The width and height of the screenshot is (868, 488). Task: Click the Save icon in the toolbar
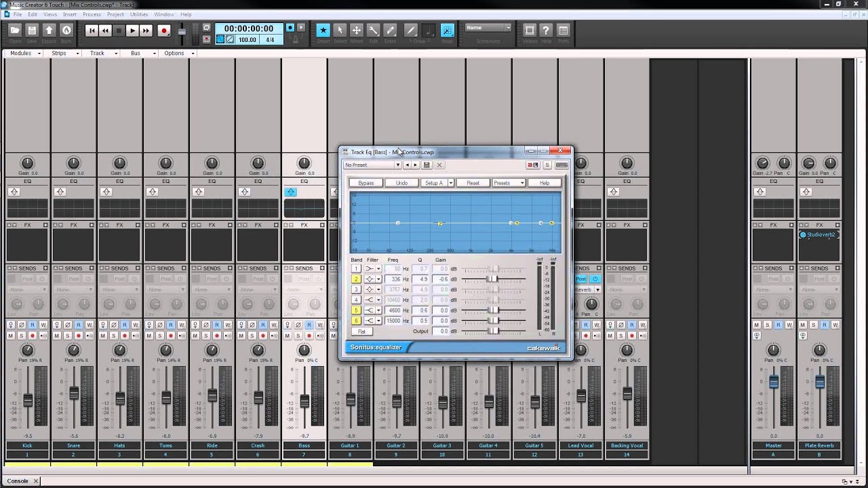(x=32, y=30)
